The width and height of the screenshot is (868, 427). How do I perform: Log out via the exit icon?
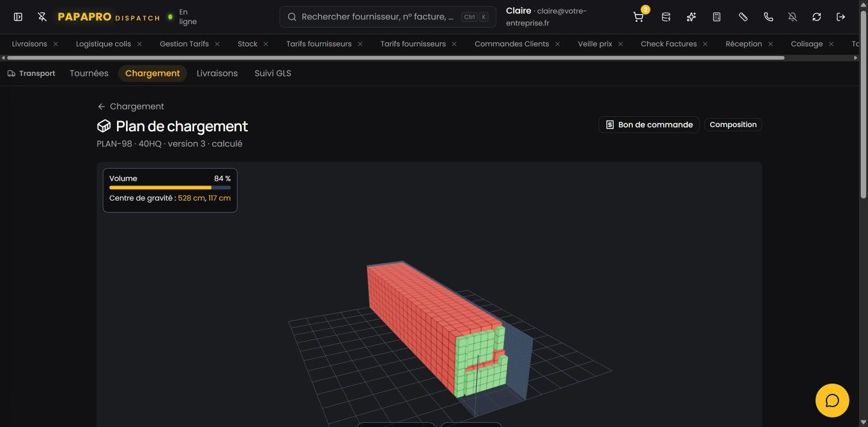[841, 17]
